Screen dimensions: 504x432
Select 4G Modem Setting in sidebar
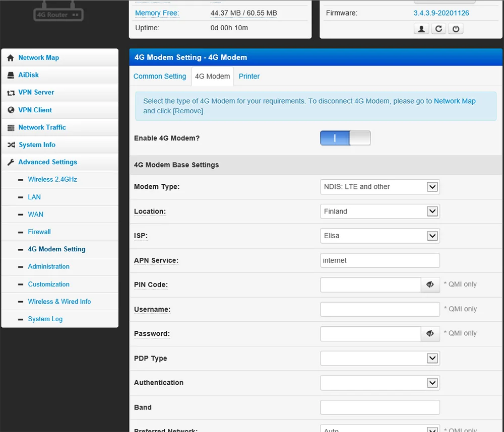pyautogui.click(x=56, y=249)
